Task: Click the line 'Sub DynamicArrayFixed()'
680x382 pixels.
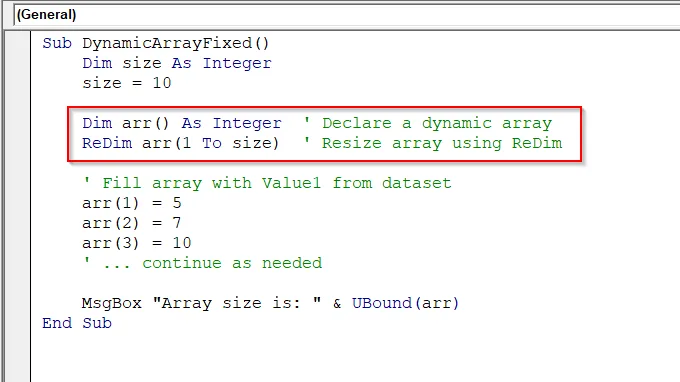Action: 156,43
